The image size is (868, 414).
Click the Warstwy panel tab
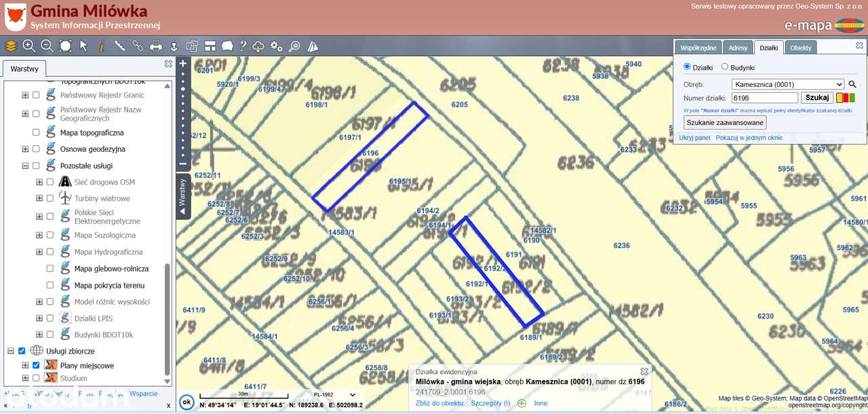point(24,69)
